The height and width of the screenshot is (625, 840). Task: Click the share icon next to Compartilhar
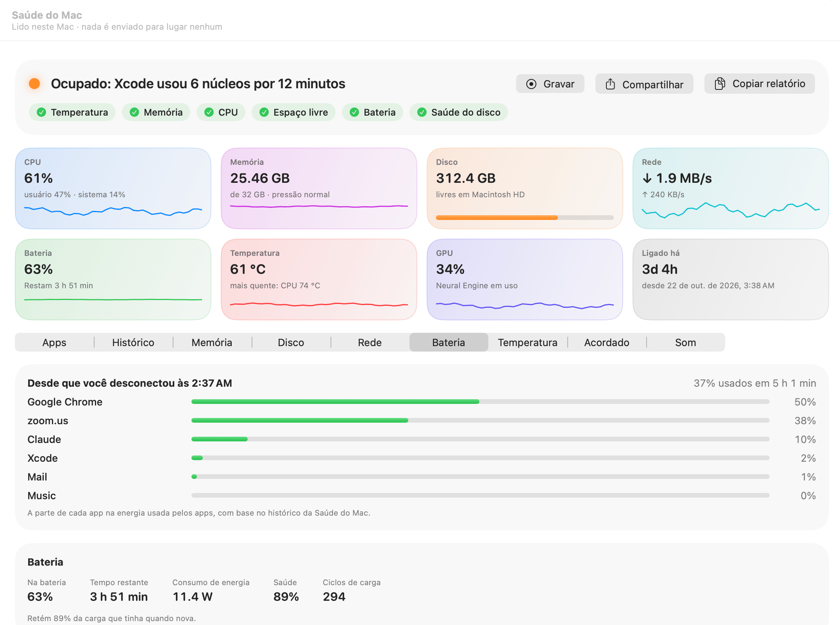(x=610, y=84)
